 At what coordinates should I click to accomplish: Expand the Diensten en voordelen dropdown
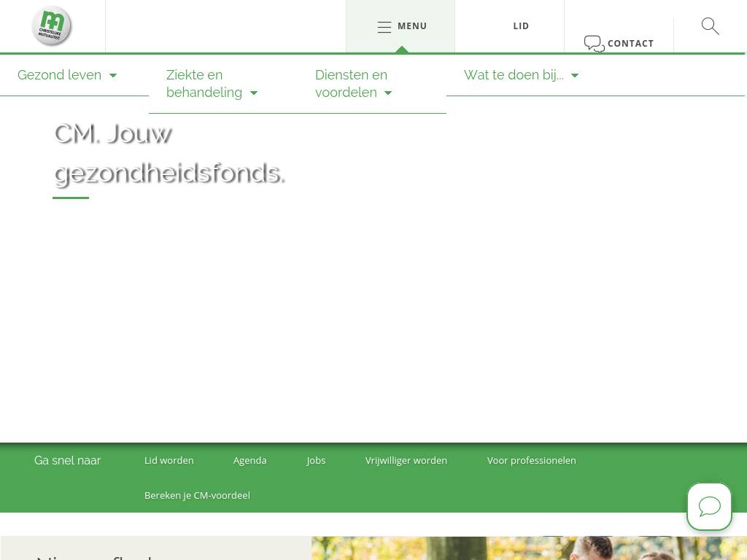pos(388,93)
